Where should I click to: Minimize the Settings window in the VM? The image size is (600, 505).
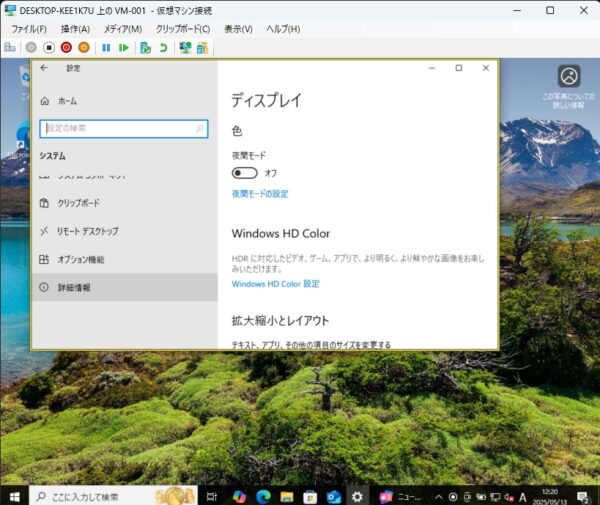(432, 68)
